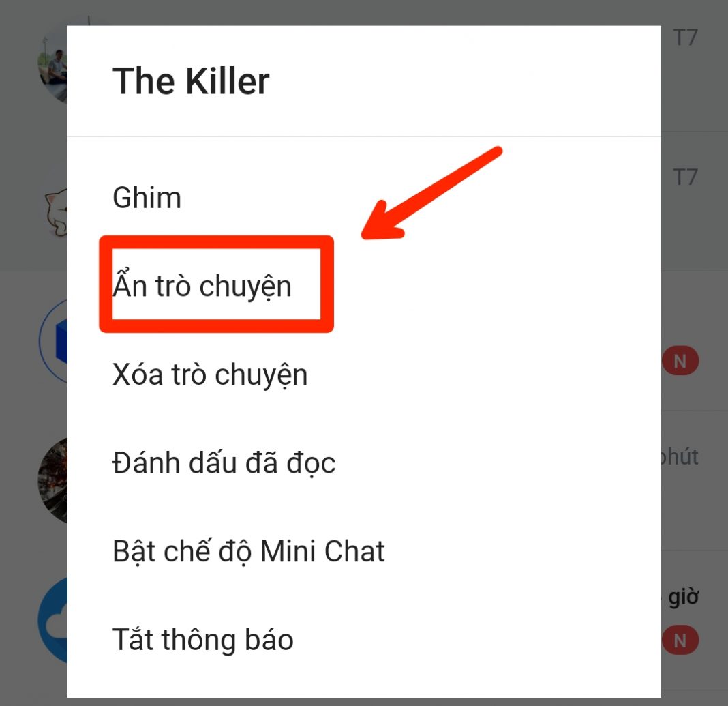Viewport: 728px width, 706px height.
Task: Click The Killer dialog title
Action: [191, 80]
